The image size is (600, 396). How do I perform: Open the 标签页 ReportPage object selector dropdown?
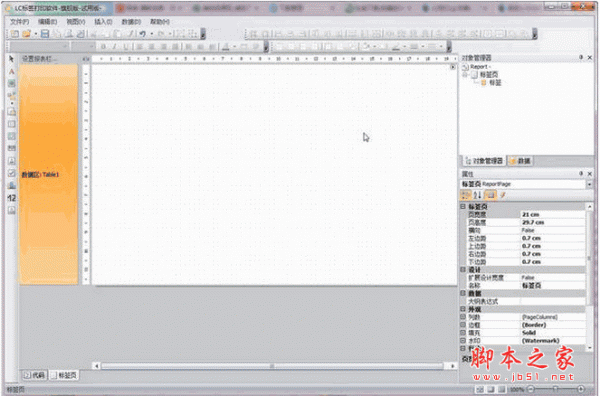click(x=589, y=184)
